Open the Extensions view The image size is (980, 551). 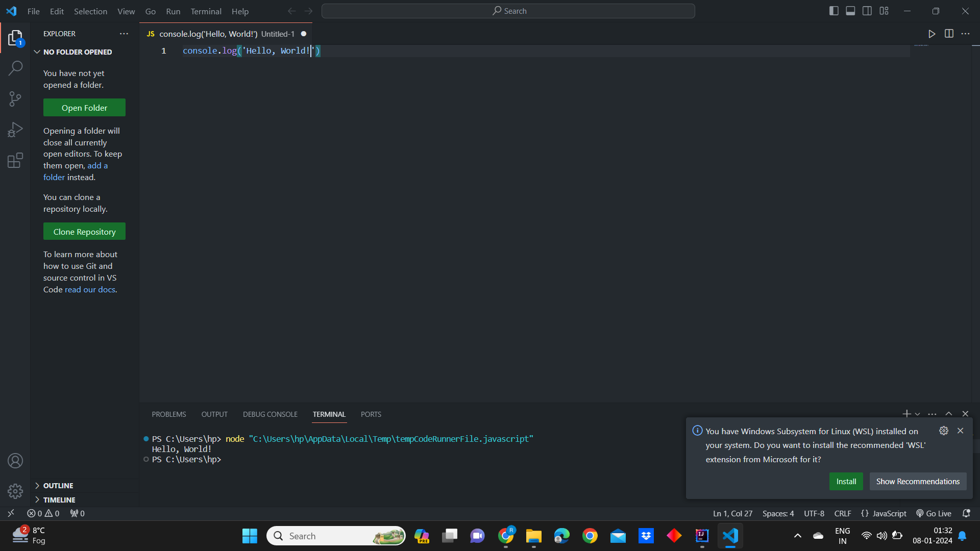[15, 160]
